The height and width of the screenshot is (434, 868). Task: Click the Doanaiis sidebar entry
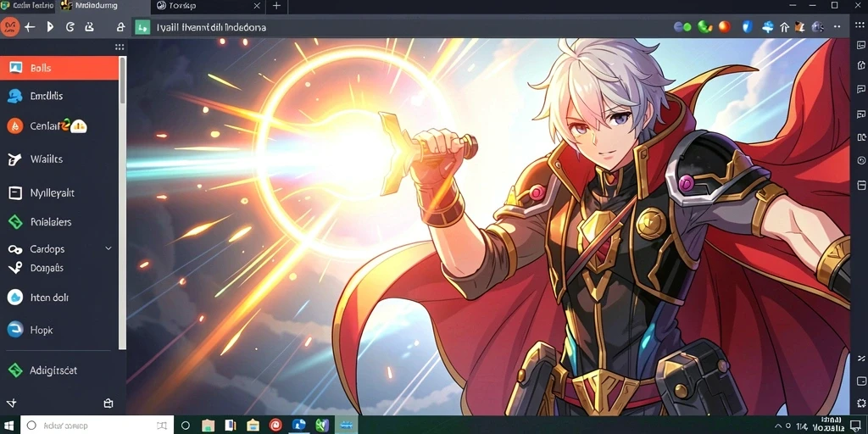(59, 268)
